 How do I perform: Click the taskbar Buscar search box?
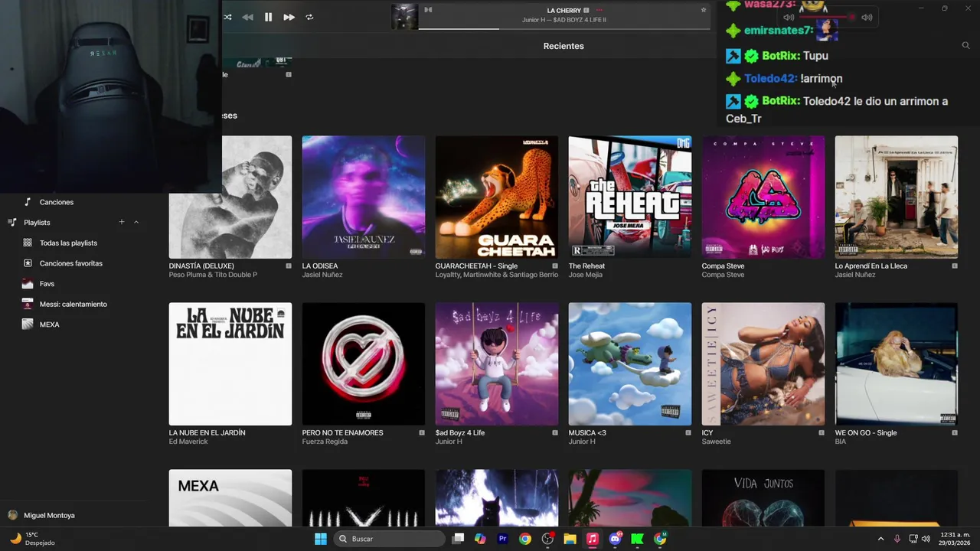(390, 539)
